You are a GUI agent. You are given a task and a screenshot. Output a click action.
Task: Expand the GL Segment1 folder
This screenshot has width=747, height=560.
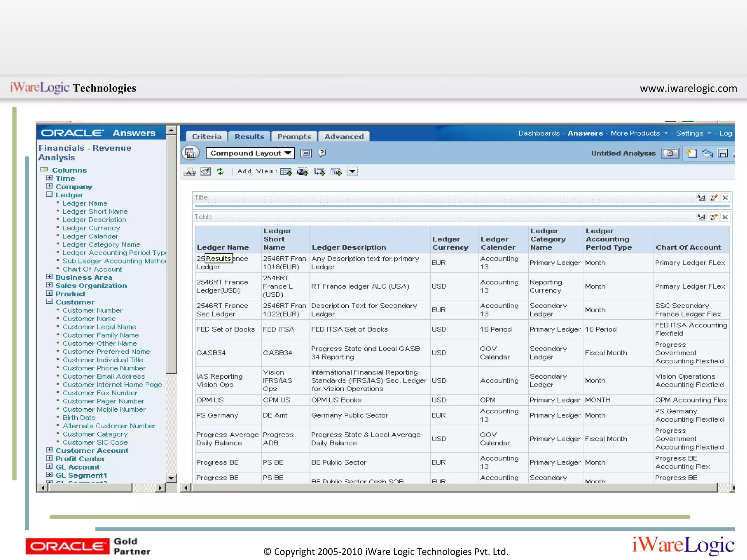50,475
